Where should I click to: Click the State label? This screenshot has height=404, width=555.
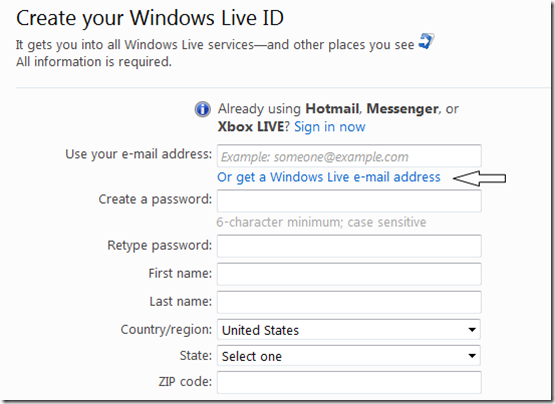pyautogui.click(x=196, y=355)
